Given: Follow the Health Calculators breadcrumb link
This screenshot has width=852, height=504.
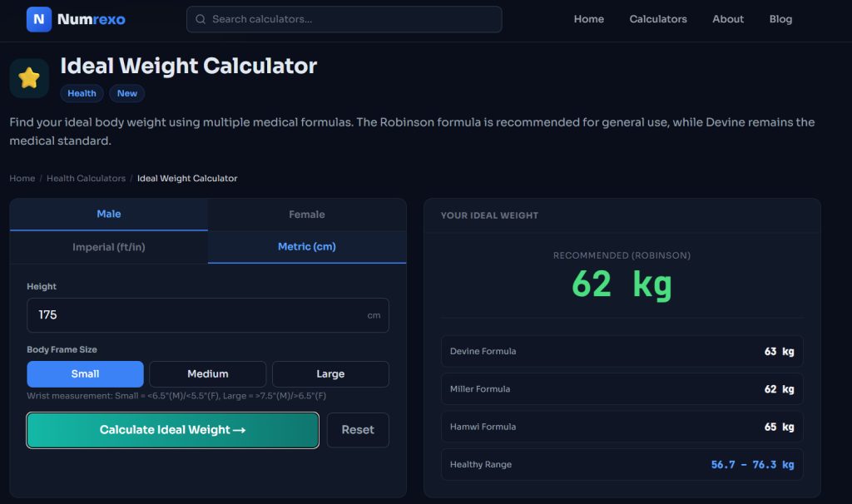Looking at the screenshot, I should [x=86, y=178].
